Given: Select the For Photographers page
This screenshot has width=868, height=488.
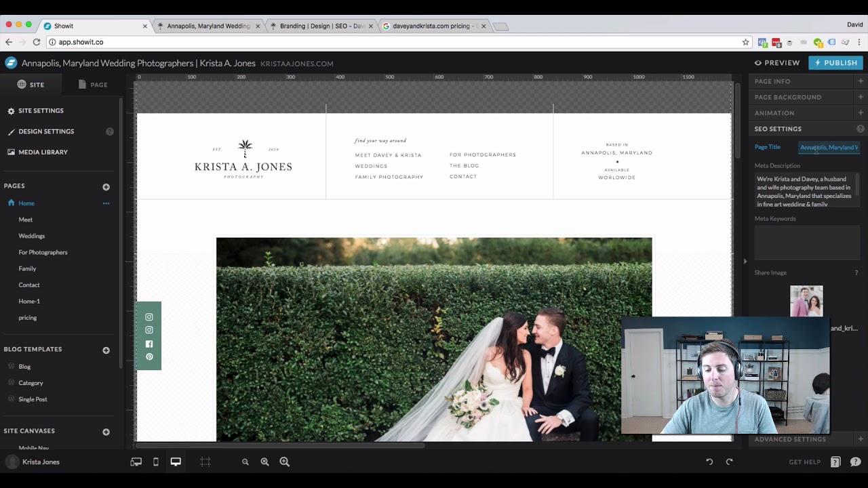Looking at the screenshot, I should point(43,252).
